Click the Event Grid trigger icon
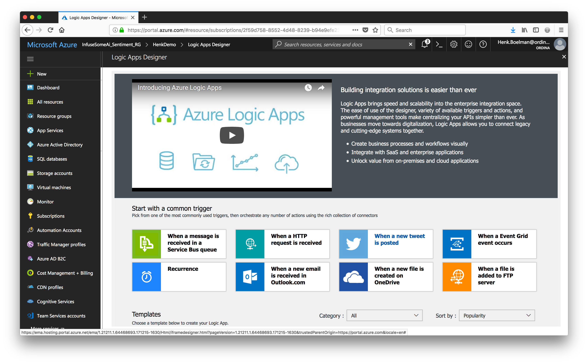The image size is (588, 364). pyautogui.click(x=457, y=244)
